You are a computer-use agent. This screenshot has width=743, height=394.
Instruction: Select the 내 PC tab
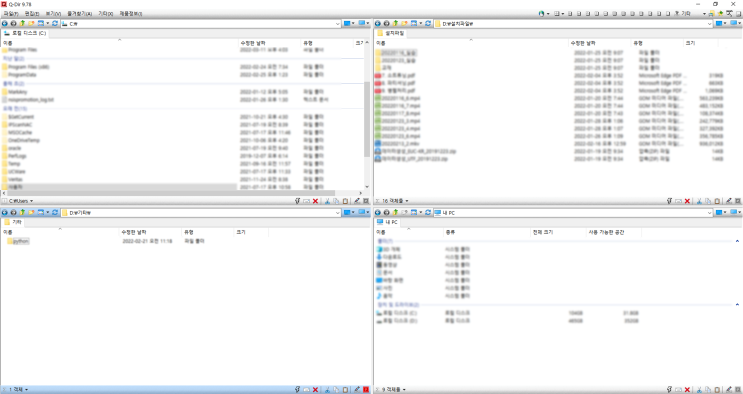(x=388, y=222)
